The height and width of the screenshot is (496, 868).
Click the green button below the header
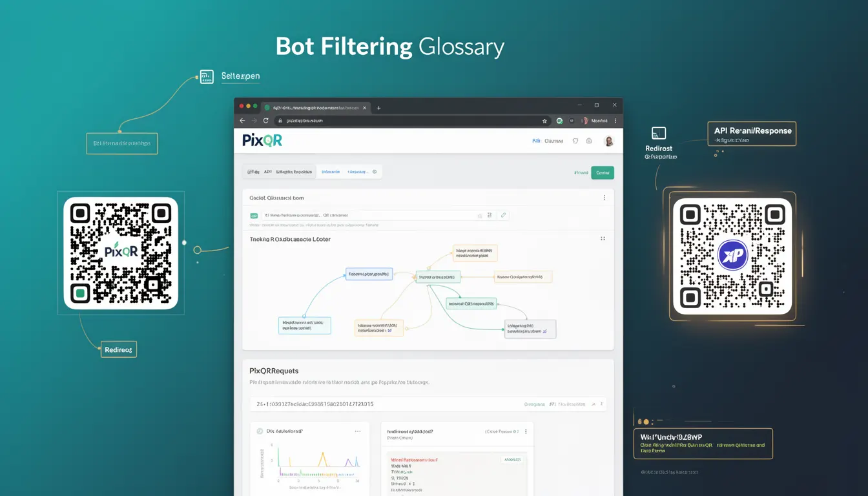click(603, 172)
